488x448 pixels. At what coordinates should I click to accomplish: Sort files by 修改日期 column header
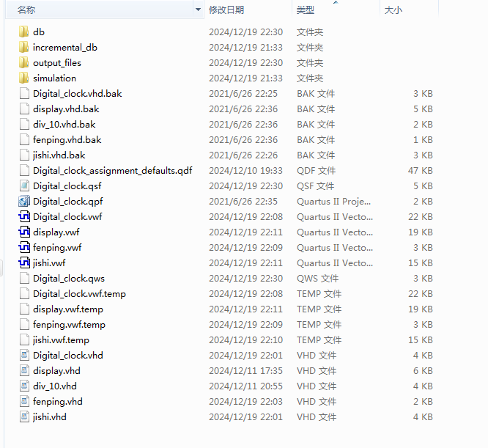point(226,10)
